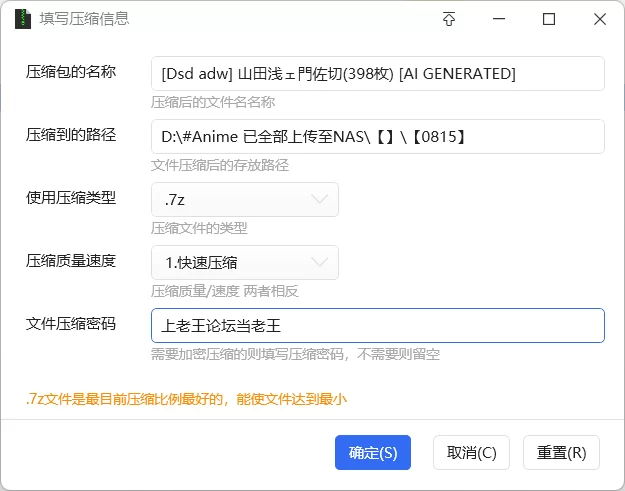Click hint text 压缩文件的类型
The width and height of the screenshot is (625, 491).
point(199,228)
